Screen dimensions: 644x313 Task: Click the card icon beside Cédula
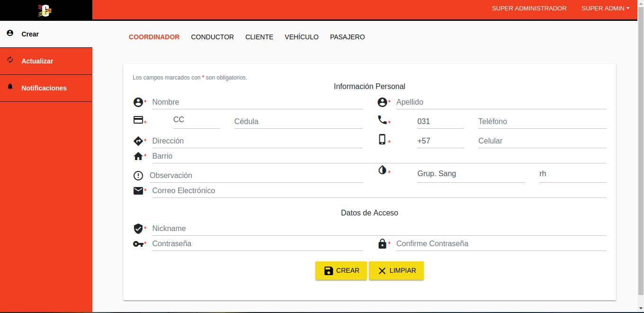click(138, 120)
